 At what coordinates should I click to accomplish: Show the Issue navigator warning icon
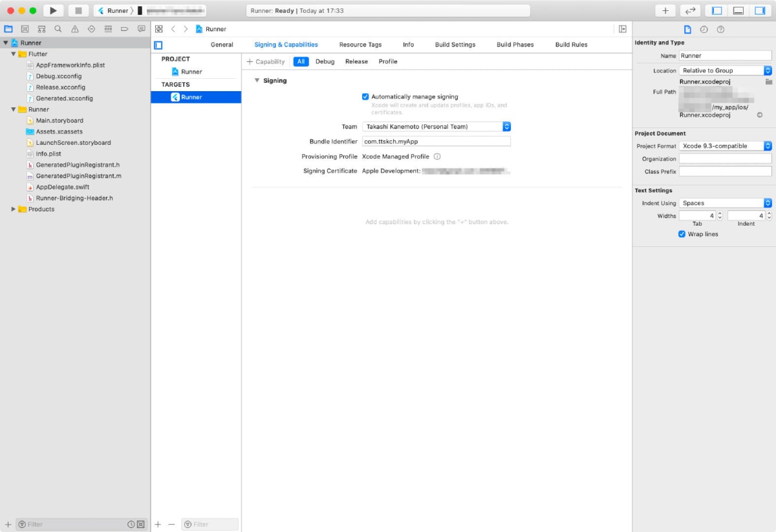coord(75,29)
